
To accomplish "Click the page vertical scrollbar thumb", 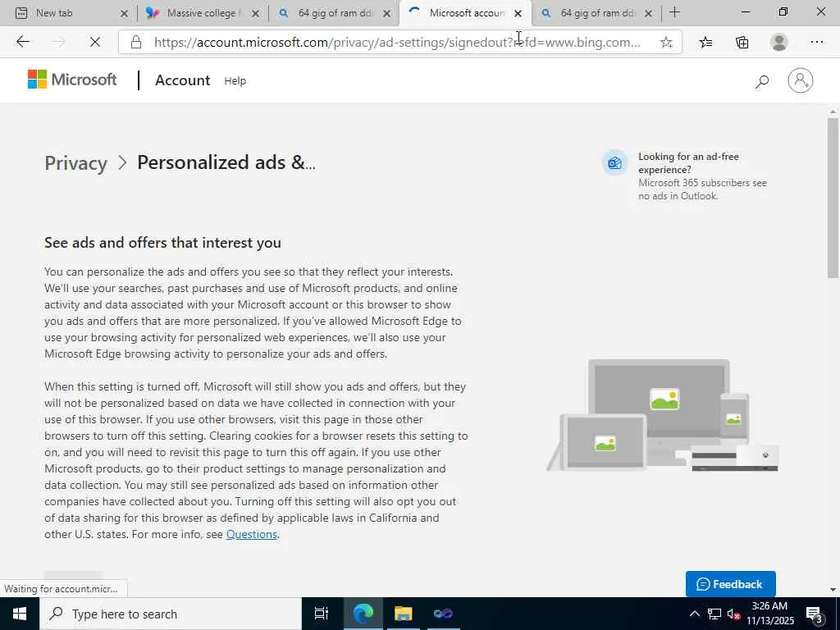I will [x=833, y=198].
